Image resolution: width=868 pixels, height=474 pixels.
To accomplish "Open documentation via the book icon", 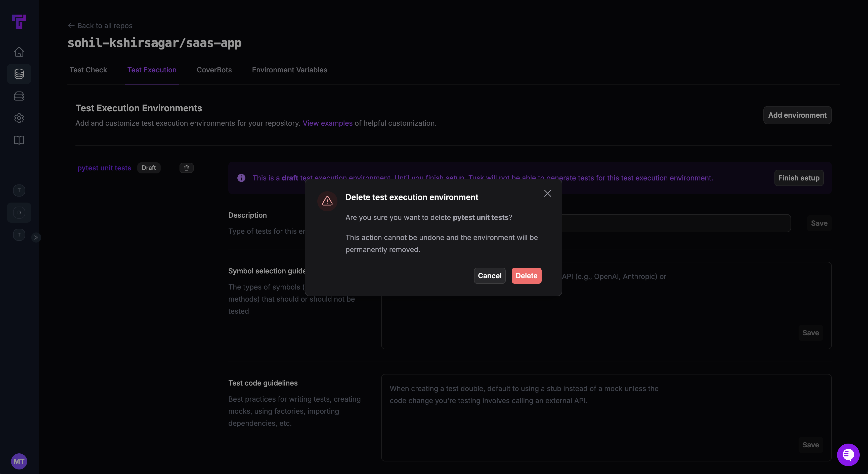I will tap(19, 140).
